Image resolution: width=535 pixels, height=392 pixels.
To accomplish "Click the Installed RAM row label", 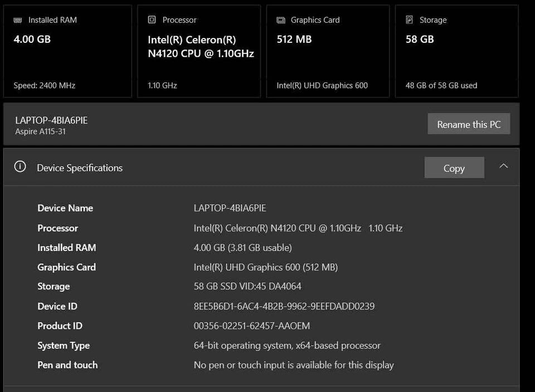I will 66,248.
